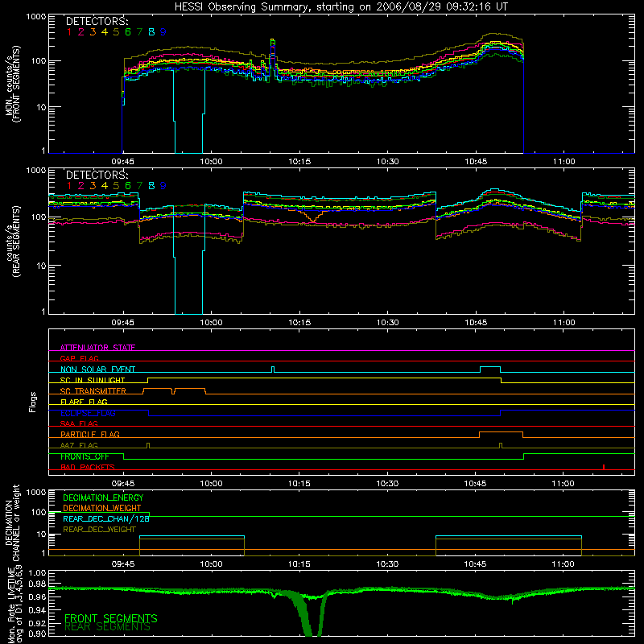
Task: Click the 1000 tick on the decimation axis
Action: 35,492
